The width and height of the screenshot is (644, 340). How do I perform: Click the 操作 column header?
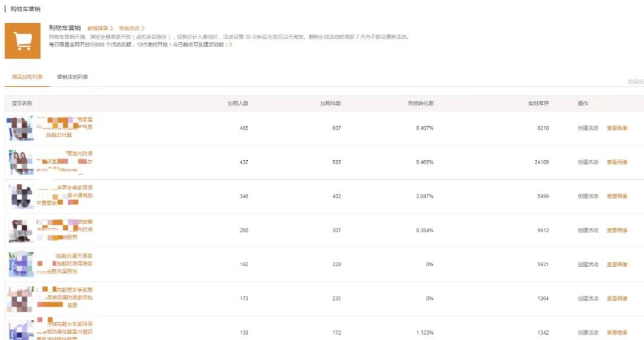click(583, 104)
